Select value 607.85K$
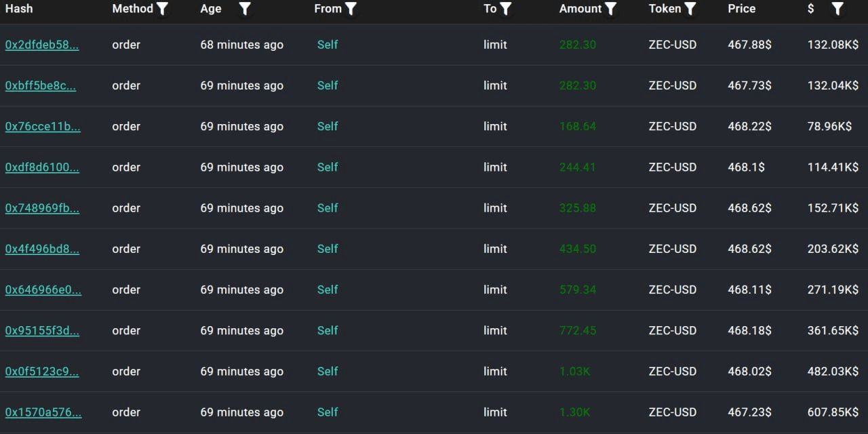The width and height of the screenshot is (868, 434). 833,412
